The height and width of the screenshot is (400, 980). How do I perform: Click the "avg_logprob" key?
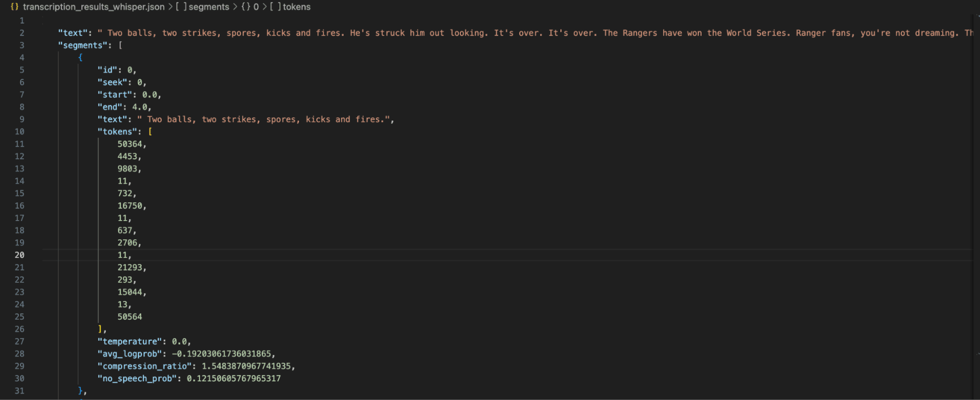(x=129, y=354)
